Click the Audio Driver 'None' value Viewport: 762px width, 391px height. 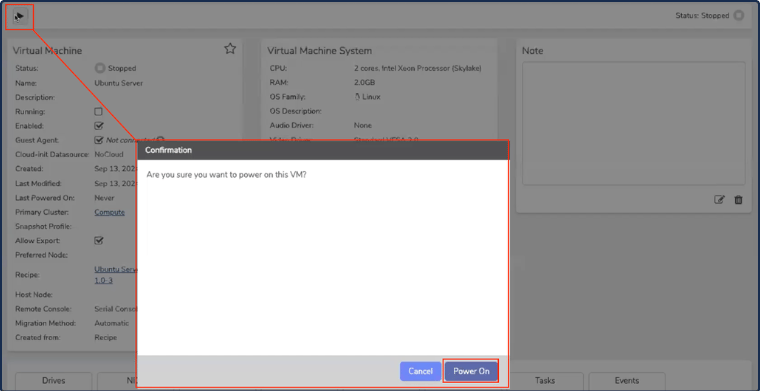[363, 125]
